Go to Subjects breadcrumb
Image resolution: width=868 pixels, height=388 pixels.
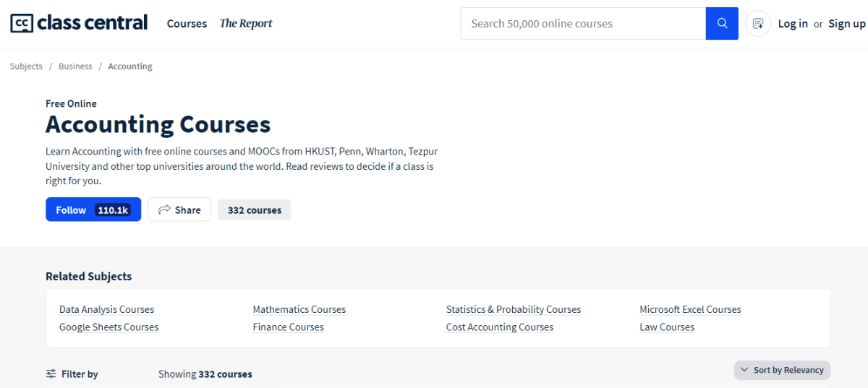26,66
